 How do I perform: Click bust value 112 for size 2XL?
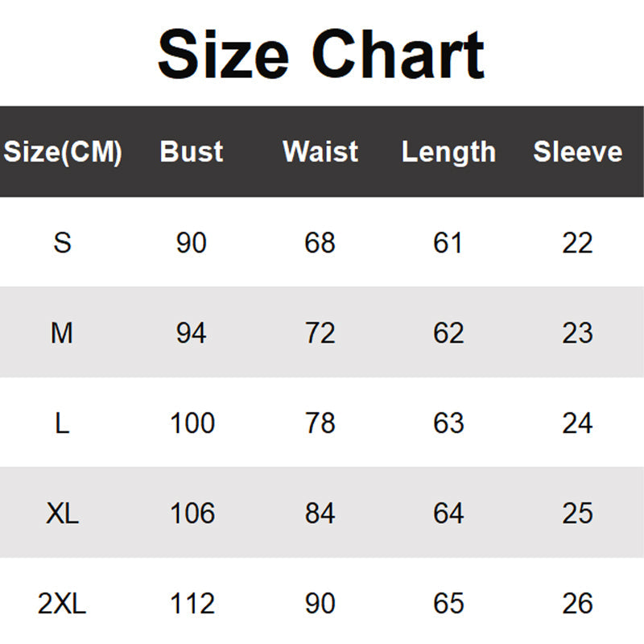pos(192,603)
